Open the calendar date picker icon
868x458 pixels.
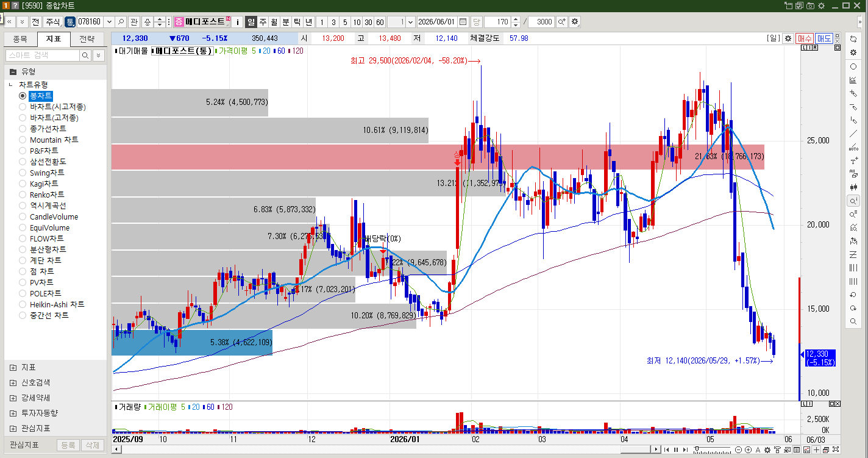(x=463, y=22)
